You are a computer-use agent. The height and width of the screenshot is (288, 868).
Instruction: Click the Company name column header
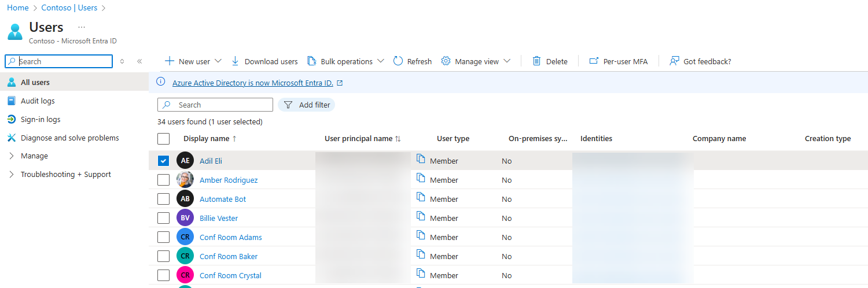719,139
